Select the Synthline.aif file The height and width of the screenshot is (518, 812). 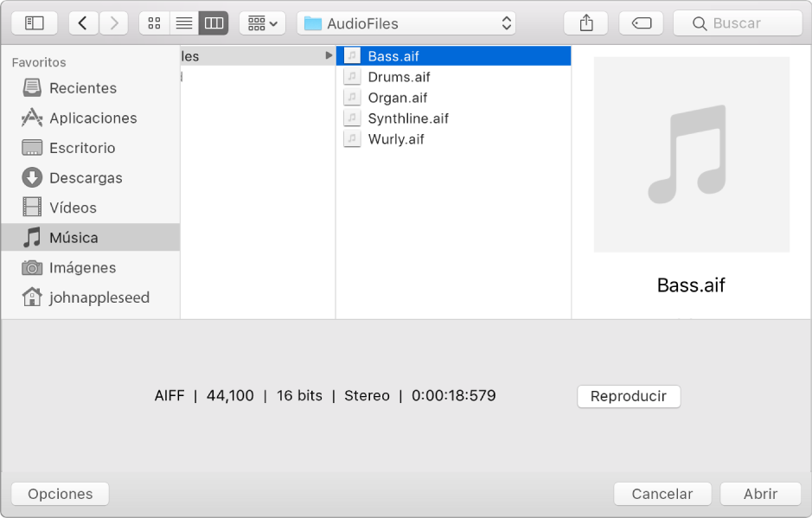click(408, 118)
